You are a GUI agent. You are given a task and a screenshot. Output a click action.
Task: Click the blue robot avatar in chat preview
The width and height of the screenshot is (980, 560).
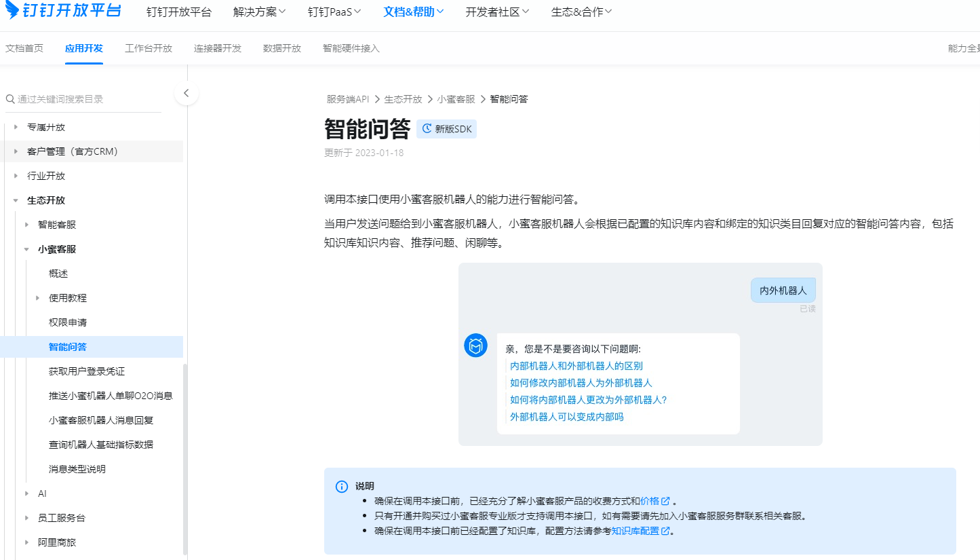click(x=476, y=346)
